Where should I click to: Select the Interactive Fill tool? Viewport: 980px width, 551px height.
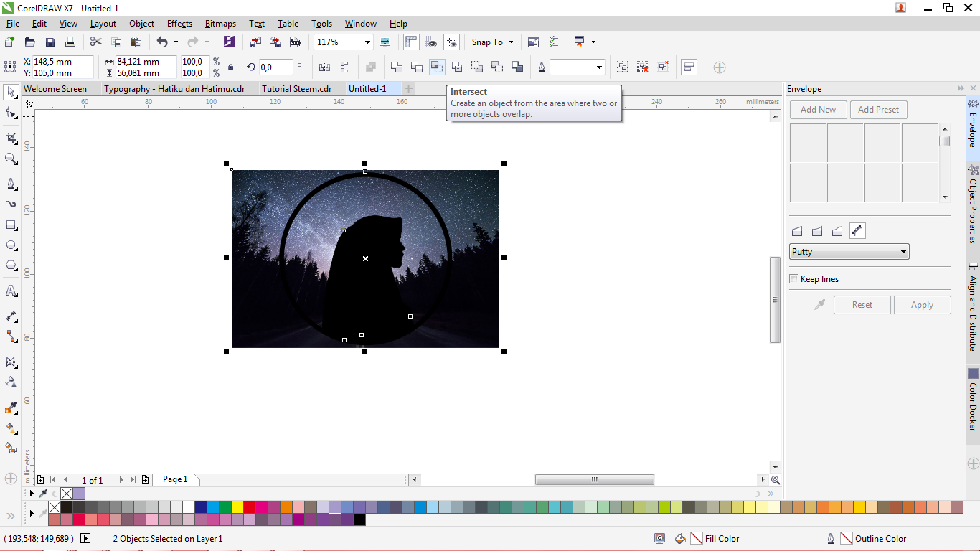tap(11, 428)
